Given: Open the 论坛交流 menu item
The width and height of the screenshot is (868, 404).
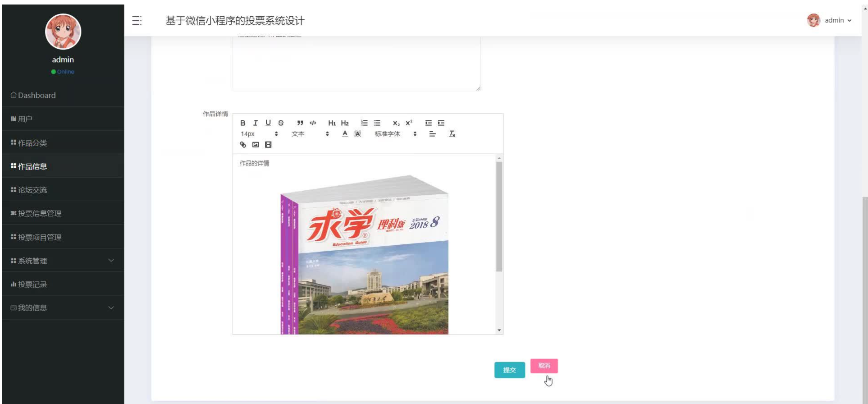Looking at the screenshot, I should tap(63, 190).
